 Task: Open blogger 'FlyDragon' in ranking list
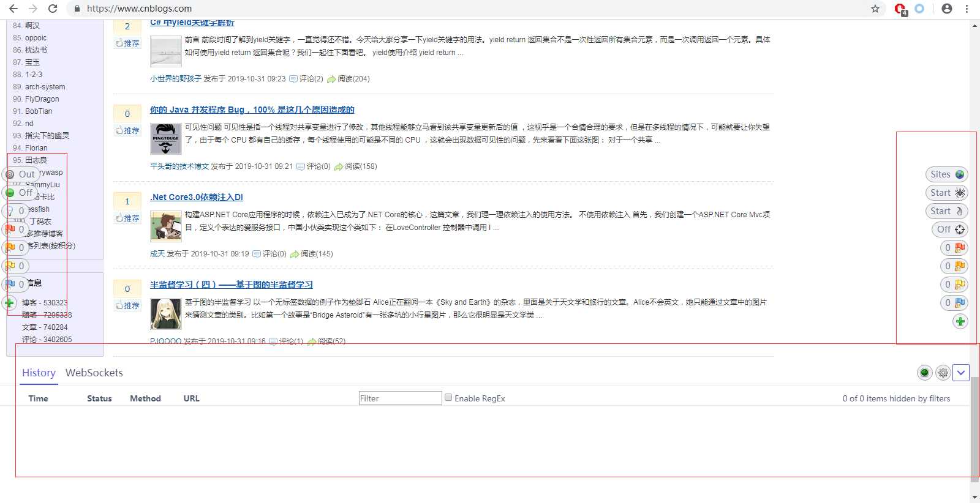[x=42, y=99]
